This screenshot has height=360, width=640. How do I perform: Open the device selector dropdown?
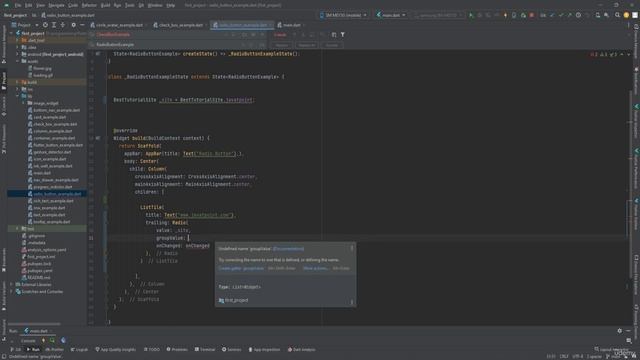pos(343,15)
